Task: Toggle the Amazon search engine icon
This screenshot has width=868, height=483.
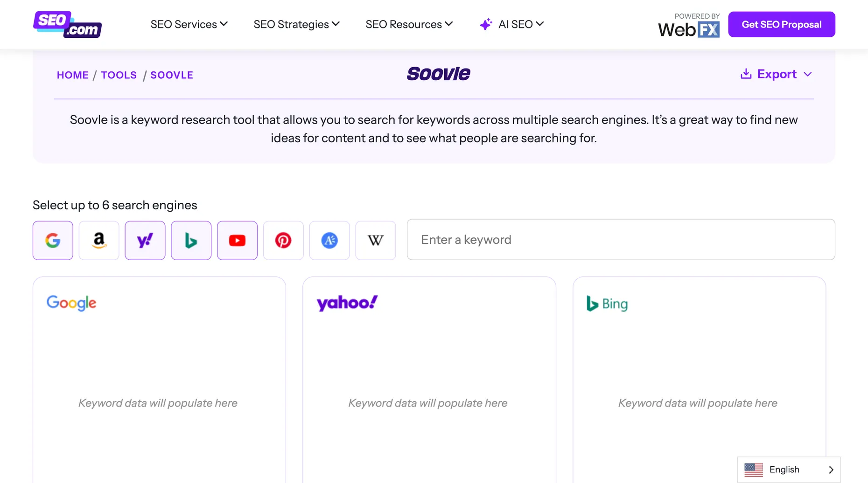Action: (x=99, y=241)
